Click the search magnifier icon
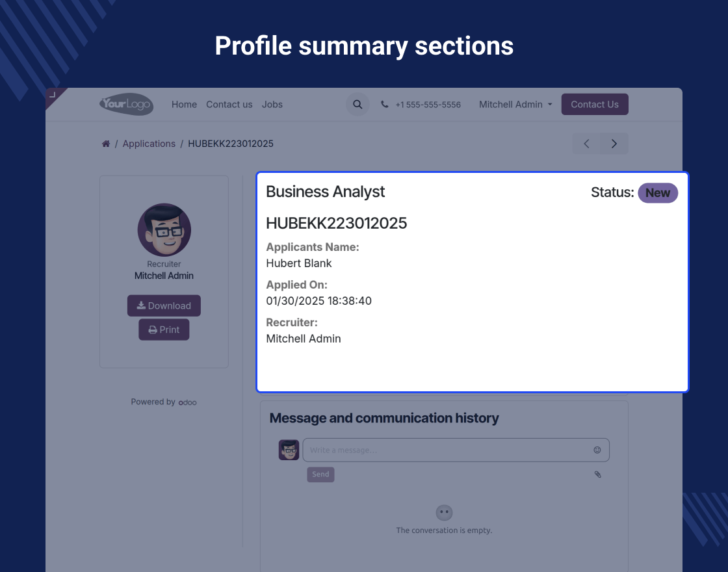Viewport: 728px width, 572px height. click(357, 105)
